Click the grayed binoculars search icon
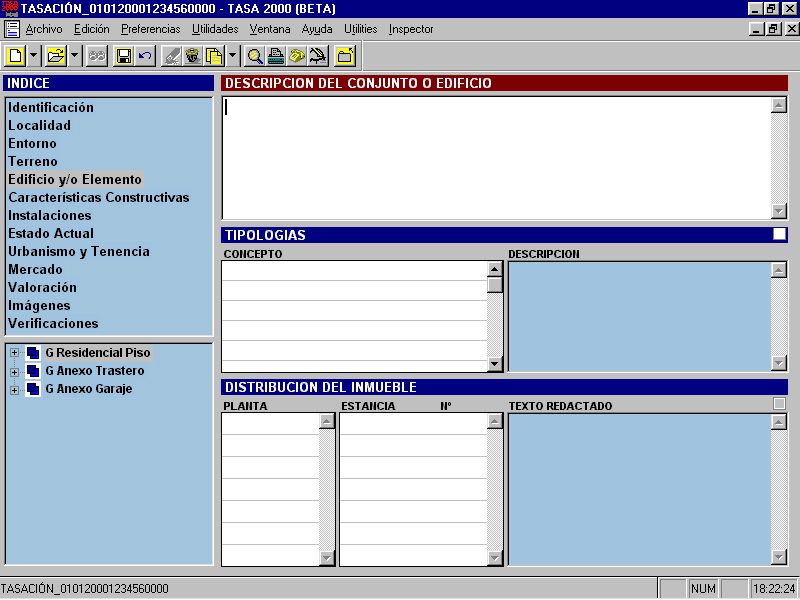 97,56
